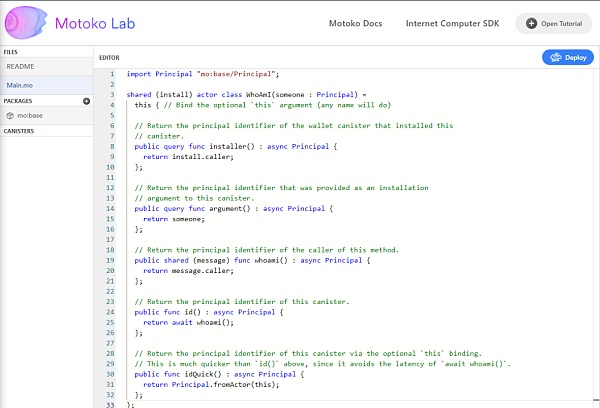Click the 'shared (install) actor class' line

point(246,95)
